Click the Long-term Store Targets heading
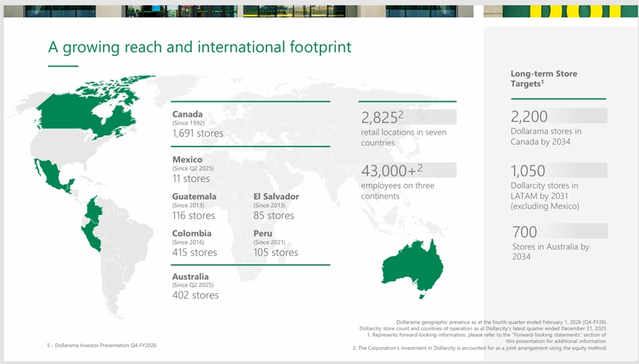The width and height of the screenshot is (639, 364). [544, 78]
